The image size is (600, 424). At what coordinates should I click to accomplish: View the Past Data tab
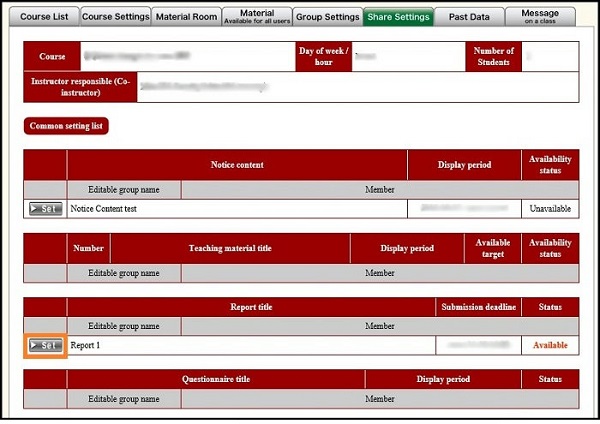tap(470, 16)
